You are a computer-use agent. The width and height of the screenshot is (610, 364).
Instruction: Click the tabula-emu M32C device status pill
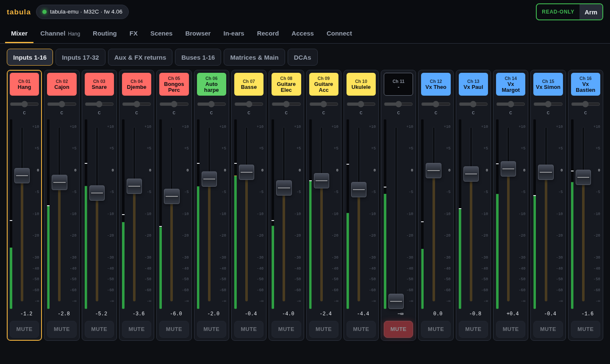tap(82, 12)
